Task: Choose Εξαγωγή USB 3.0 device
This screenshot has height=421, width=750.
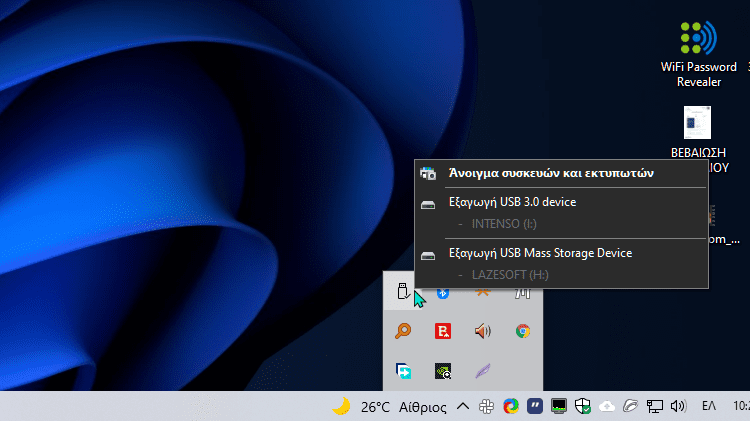Action: click(x=512, y=202)
